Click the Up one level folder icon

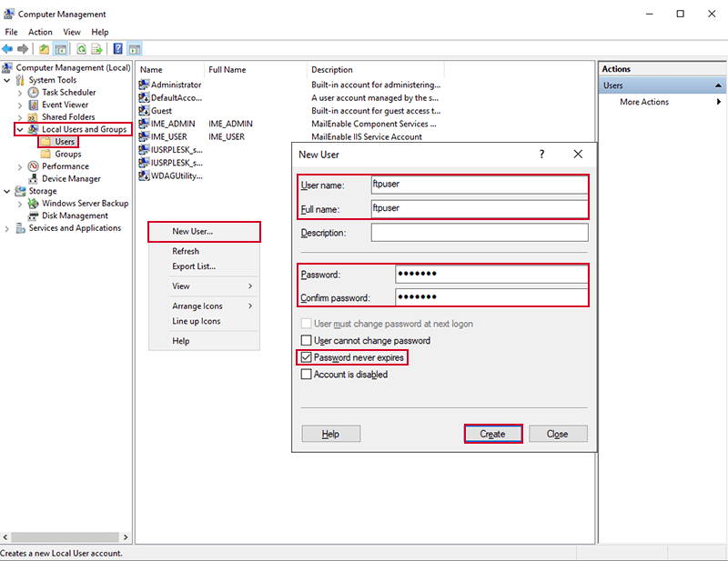tap(44, 49)
